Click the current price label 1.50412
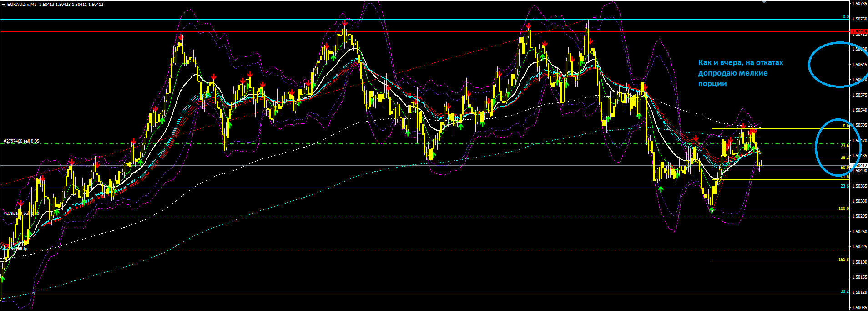 pos(858,165)
